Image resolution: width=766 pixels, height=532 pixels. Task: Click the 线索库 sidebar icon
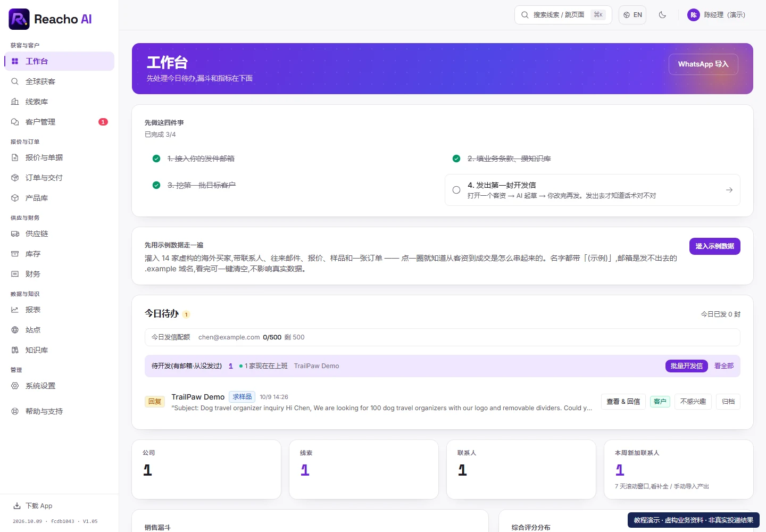point(15,102)
